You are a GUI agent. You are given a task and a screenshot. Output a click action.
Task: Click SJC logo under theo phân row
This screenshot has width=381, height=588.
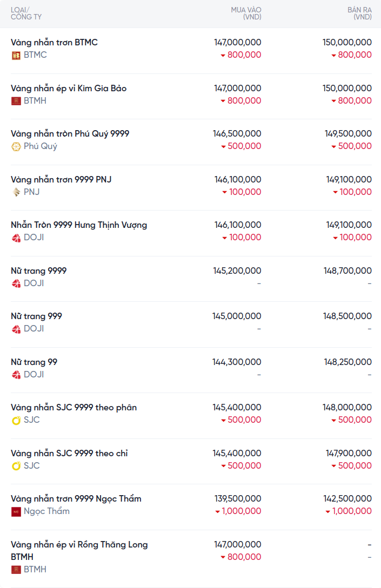pyautogui.click(x=16, y=420)
